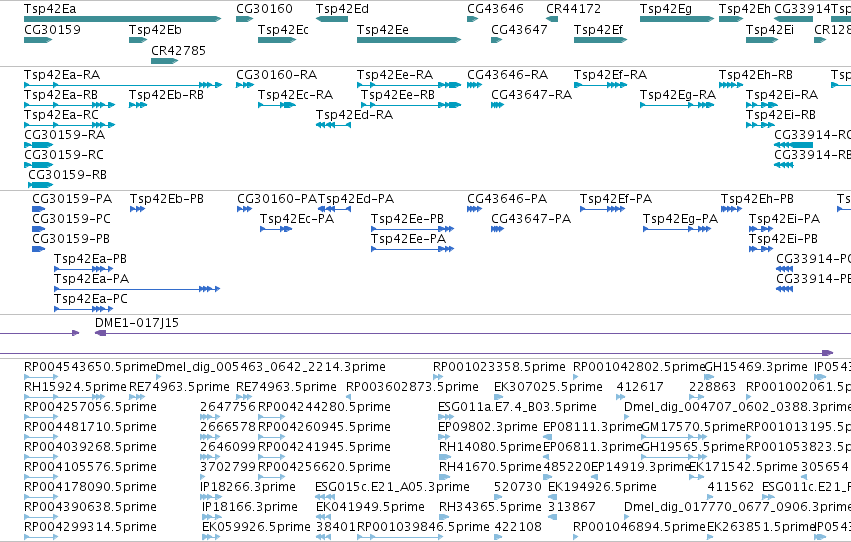This screenshot has height=542, width=851.
Task: Click the CG30159-PC protein feature
Action: (x=39, y=229)
